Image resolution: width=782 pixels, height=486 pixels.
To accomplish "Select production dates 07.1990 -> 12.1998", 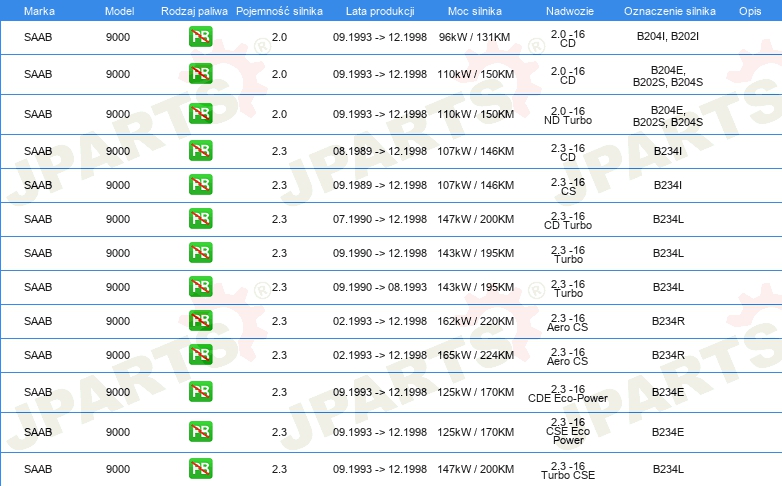I will point(380,219).
